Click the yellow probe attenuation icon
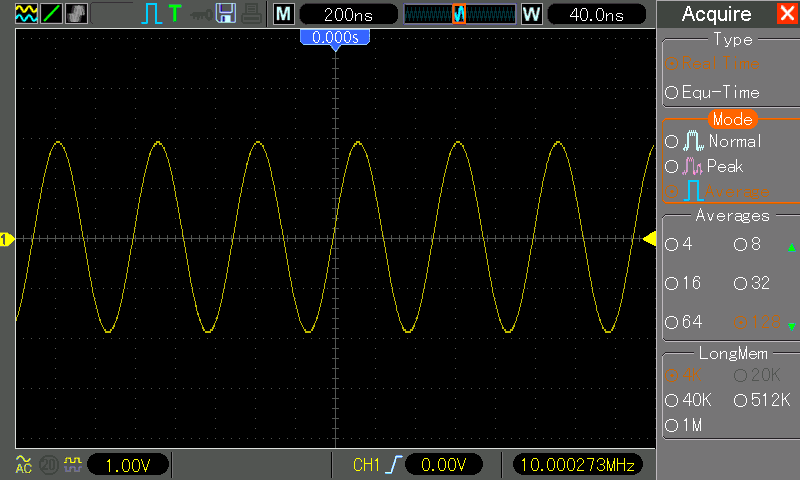Screen dimensions: 800x480 tap(72, 464)
